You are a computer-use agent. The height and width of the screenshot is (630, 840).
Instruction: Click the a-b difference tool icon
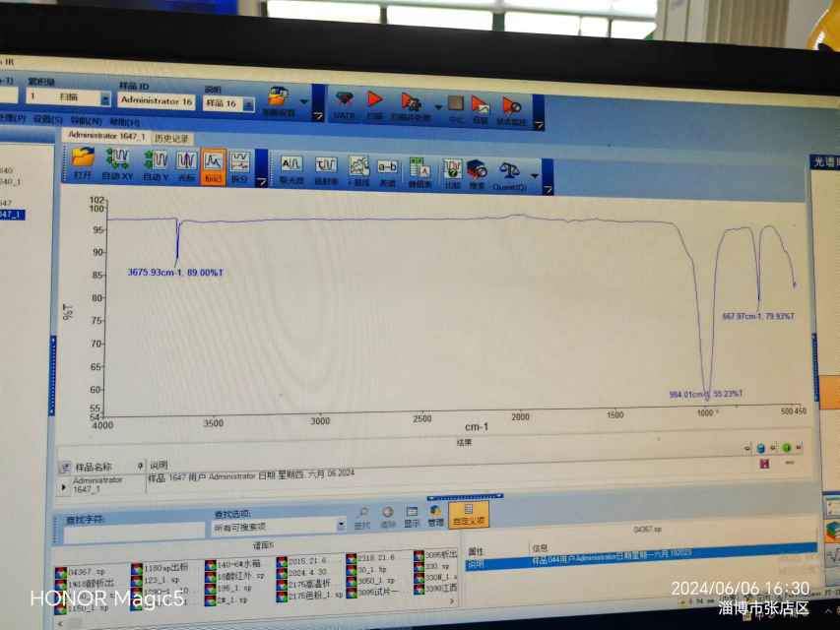click(x=388, y=166)
